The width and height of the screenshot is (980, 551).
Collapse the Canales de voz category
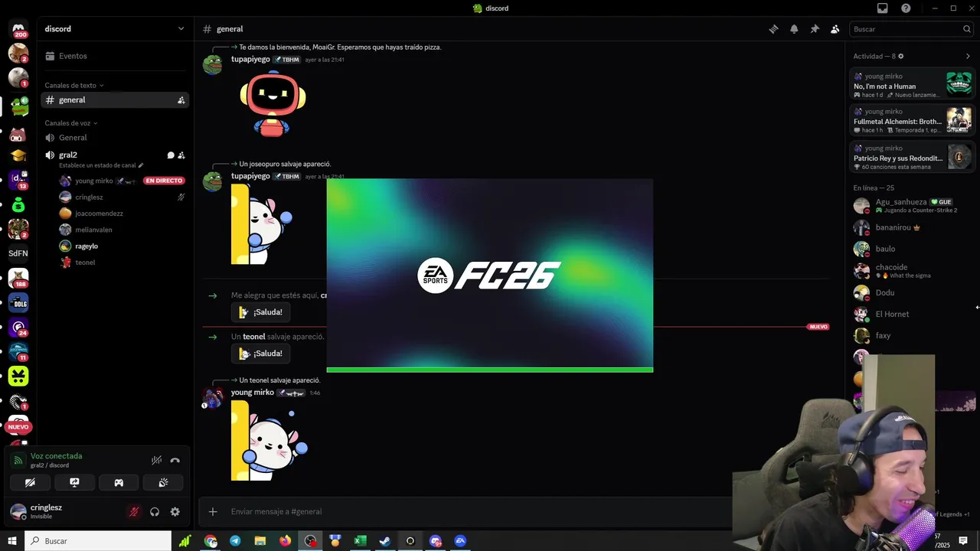[x=70, y=122]
